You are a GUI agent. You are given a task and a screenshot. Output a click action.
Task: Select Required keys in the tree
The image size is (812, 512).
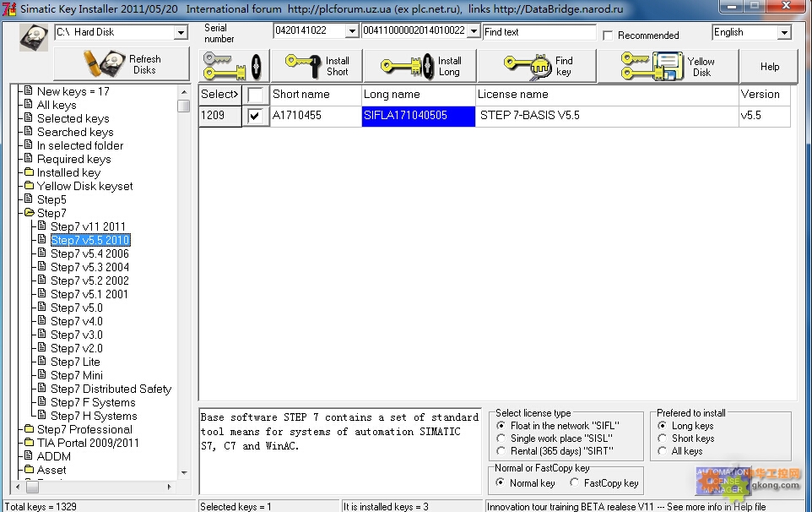pos(74,159)
